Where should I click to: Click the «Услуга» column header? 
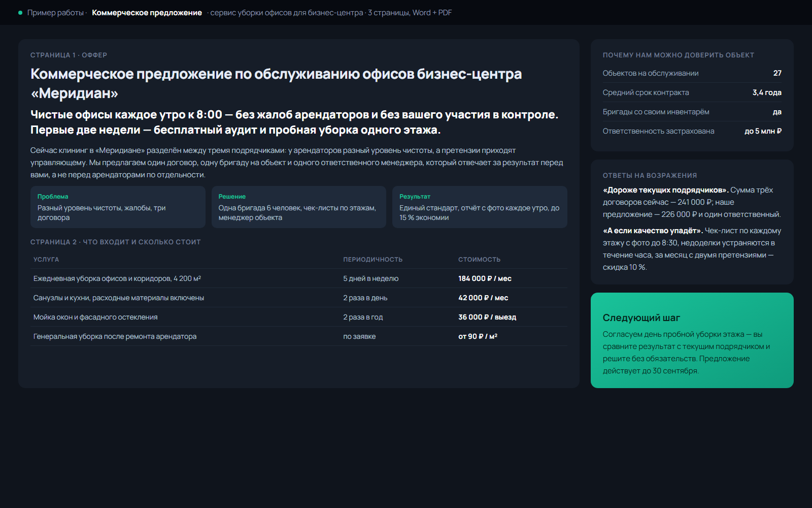(x=46, y=259)
